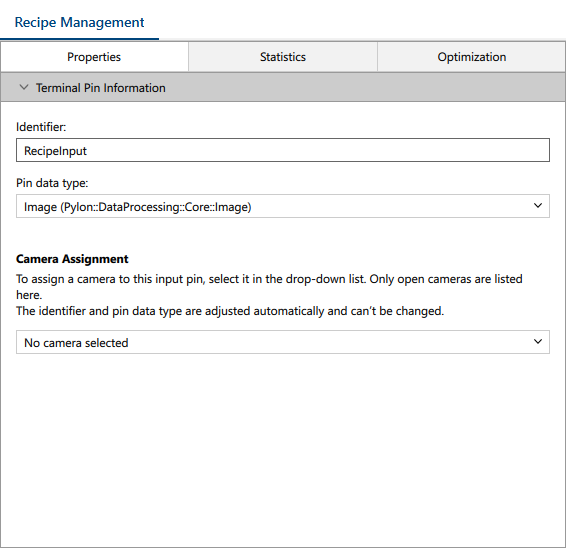Switch to the Optimization tab
Screen dimensions: 566x548
coord(471,57)
